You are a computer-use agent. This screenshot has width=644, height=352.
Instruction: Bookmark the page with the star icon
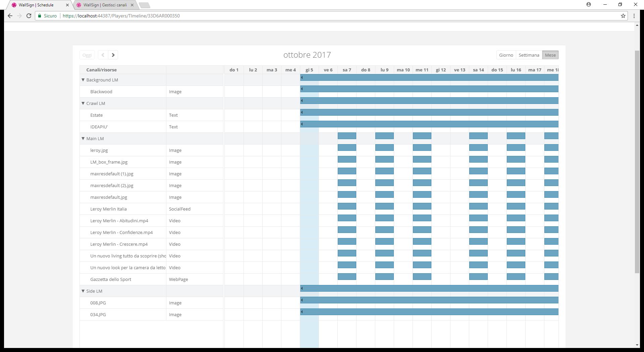623,16
